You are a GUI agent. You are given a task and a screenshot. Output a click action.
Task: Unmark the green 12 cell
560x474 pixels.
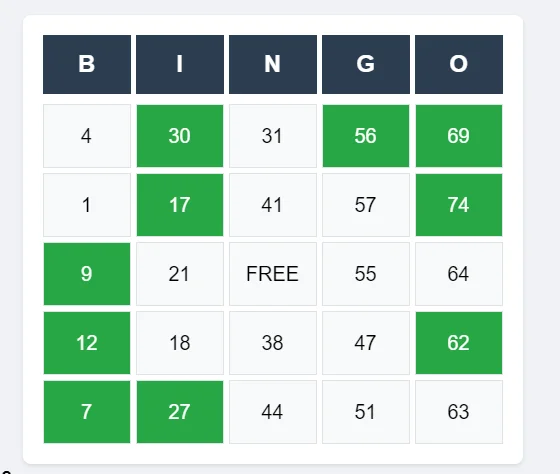point(87,343)
